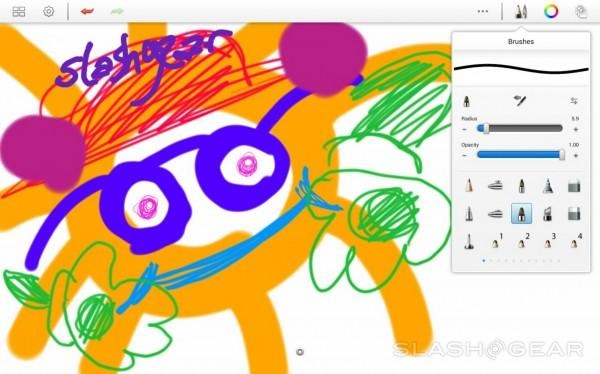Viewport: 600px width, 374px height.
Task: Click the Radius slider track
Action: pos(520,129)
